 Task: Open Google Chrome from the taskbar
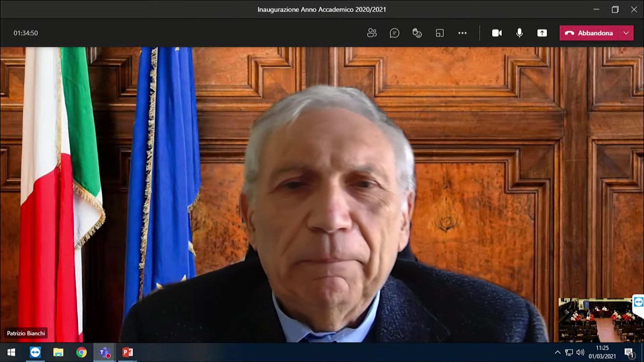point(81,352)
